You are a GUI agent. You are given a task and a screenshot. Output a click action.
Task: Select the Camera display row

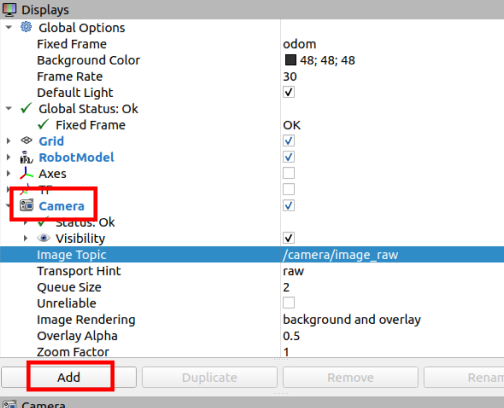61,206
